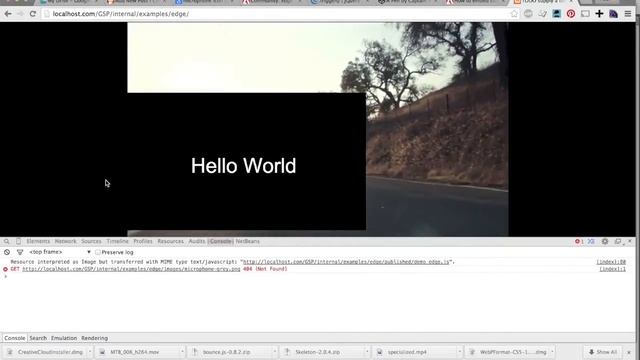Switch to the Resources panel
Screen dimensions: 640x360
(x=171, y=241)
